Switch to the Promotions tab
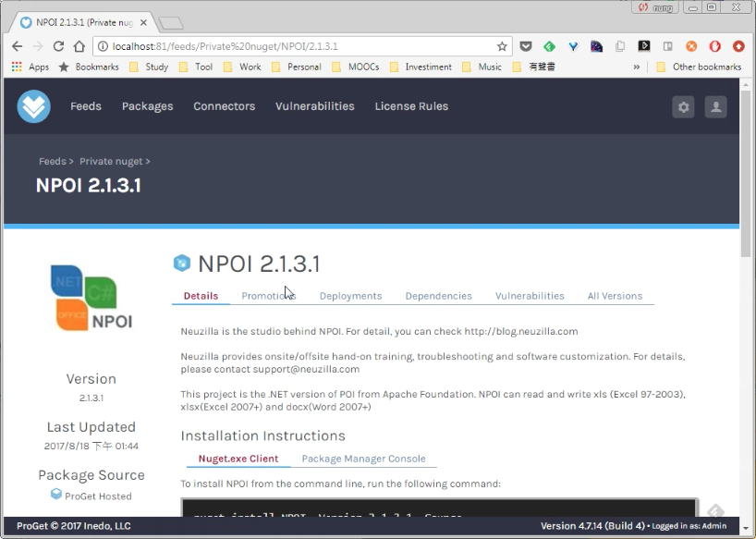The width and height of the screenshot is (756, 539). [269, 296]
